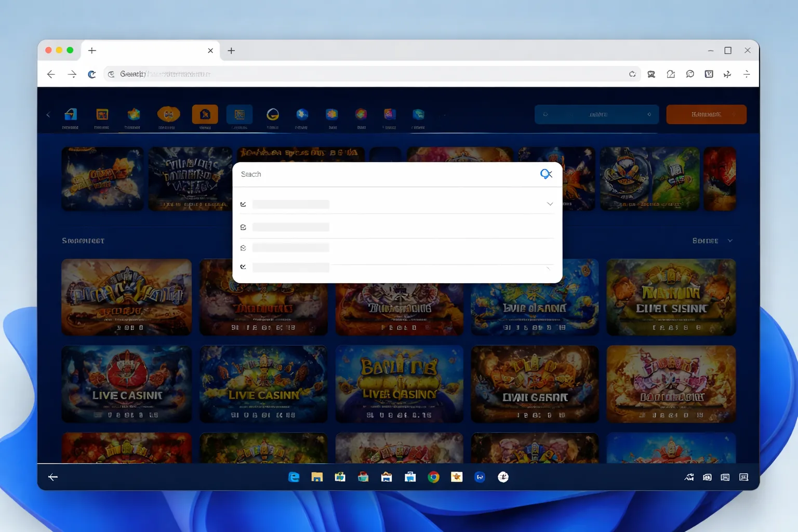The width and height of the screenshot is (798, 532).
Task: Select the first category icon in the strip
Action: [x=71, y=115]
